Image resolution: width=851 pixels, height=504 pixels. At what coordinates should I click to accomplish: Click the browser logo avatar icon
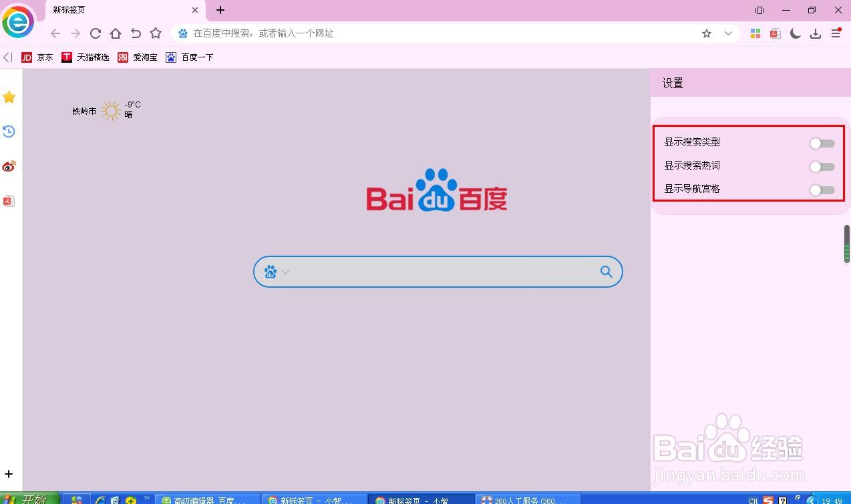coord(18,22)
